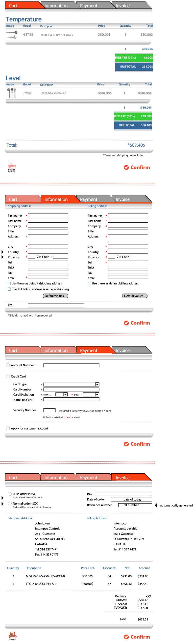
Task: Click shipping Province small field
Action: [31, 257]
